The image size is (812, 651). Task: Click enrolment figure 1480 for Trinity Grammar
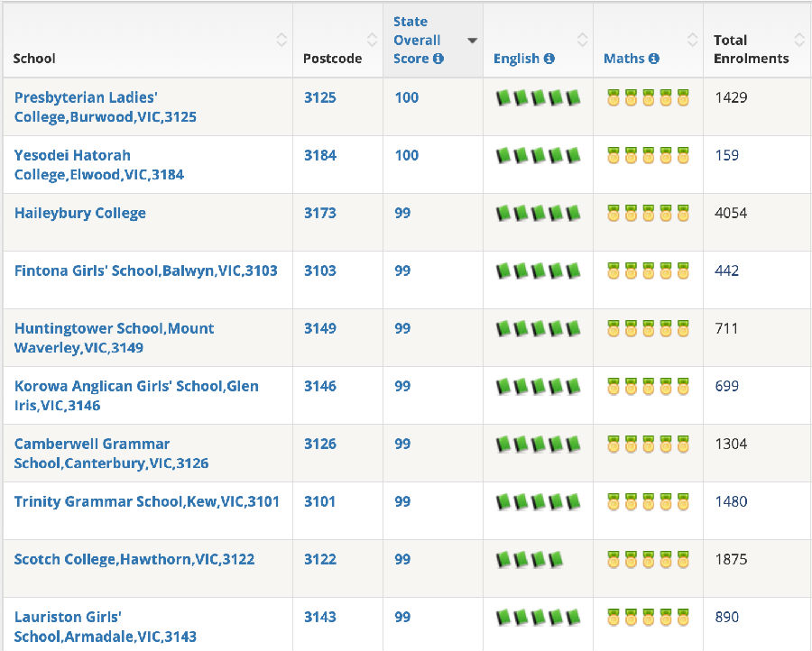point(731,501)
